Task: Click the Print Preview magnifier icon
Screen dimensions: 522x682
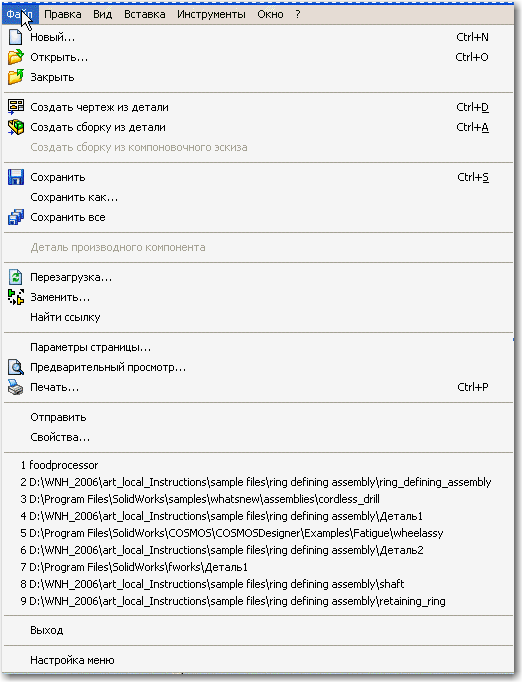Action: pyautogui.click(x=16, y=367)
